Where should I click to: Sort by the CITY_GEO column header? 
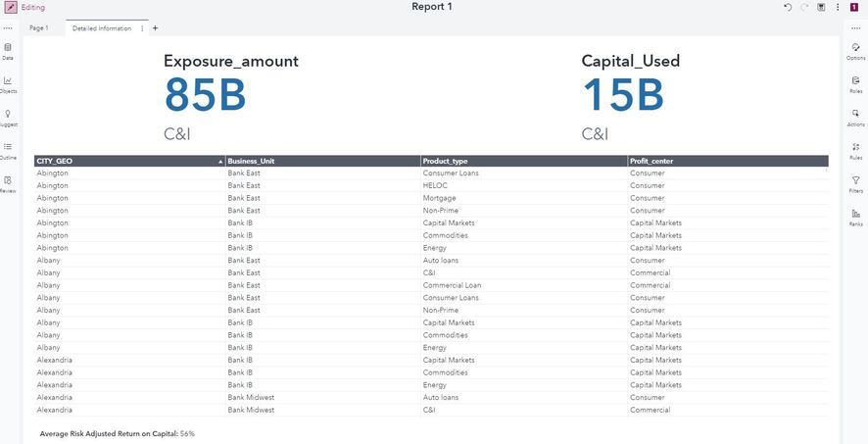(127, 161)
